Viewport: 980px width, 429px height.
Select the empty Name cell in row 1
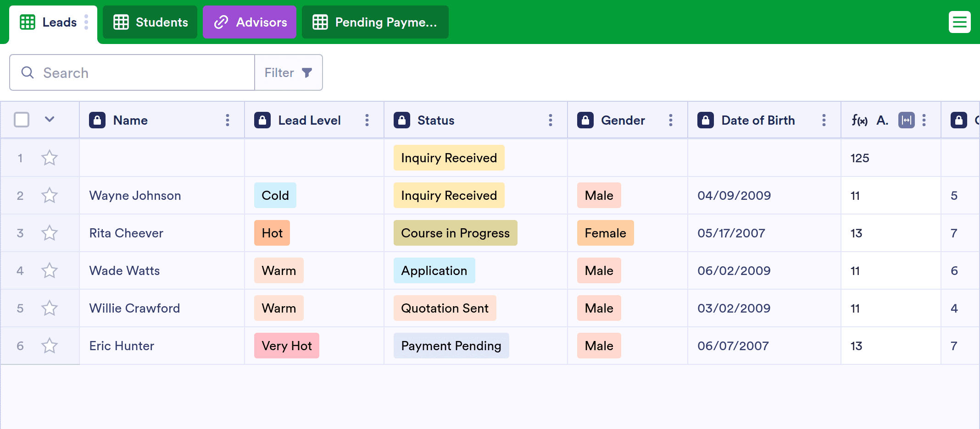point(162,158)
